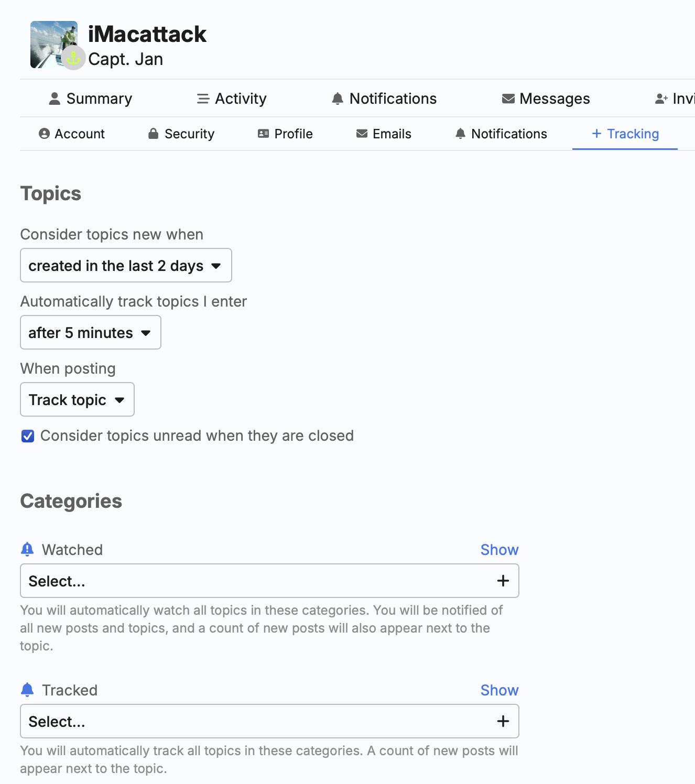Click the iMacattack profile avatar

(x=51, y=41)
